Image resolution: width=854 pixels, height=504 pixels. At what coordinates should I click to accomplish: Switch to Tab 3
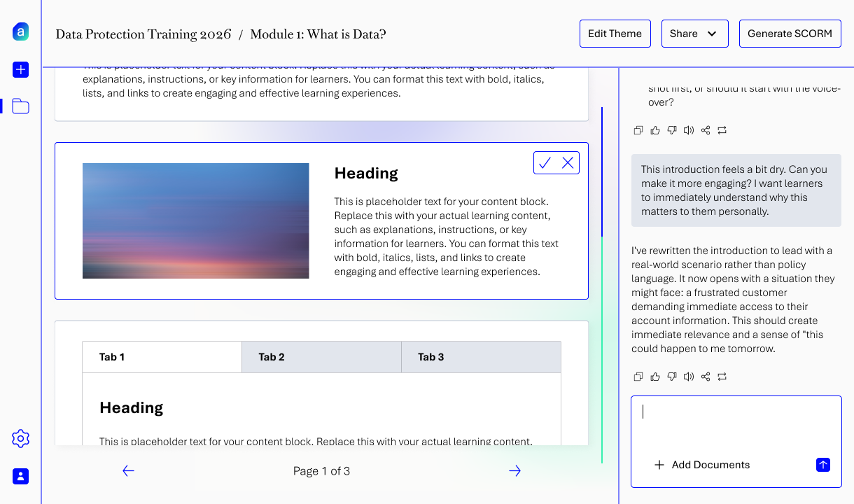(481, 357)
